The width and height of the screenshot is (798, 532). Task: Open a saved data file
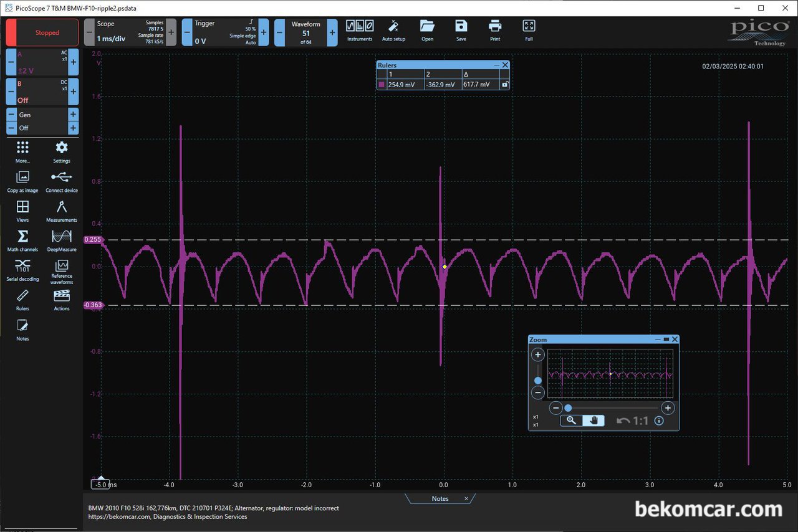427,30
